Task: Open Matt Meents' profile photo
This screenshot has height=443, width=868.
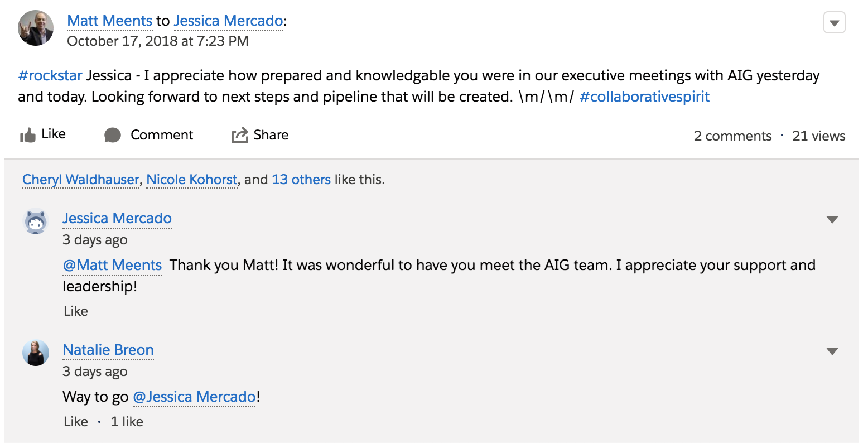Action: [x=36, y=28]
